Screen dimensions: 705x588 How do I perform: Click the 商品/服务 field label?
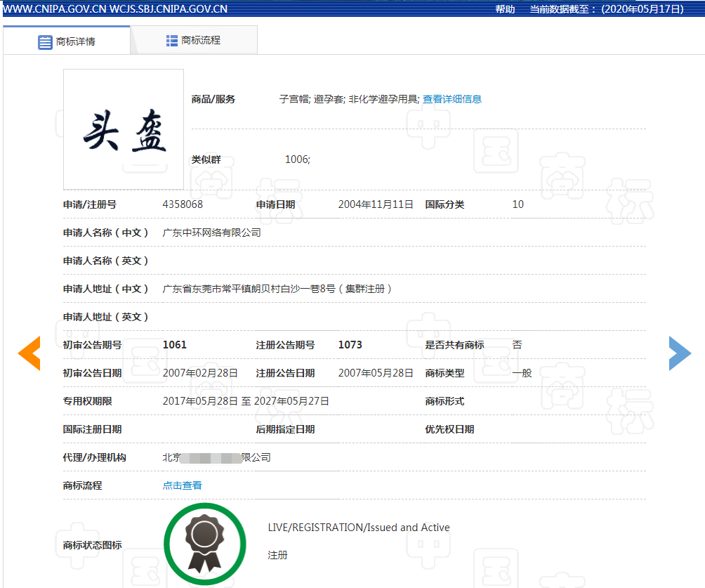tap(213, 99)
